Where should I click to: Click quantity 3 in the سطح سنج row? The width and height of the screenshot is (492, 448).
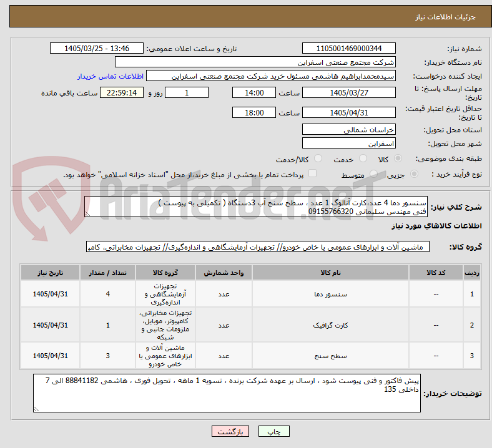[x=107, y=356]
